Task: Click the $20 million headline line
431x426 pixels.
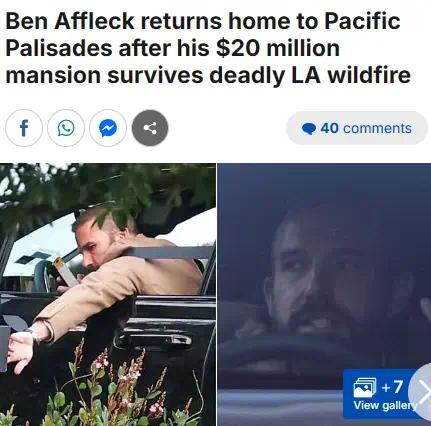Action: (x=173, y=48)
